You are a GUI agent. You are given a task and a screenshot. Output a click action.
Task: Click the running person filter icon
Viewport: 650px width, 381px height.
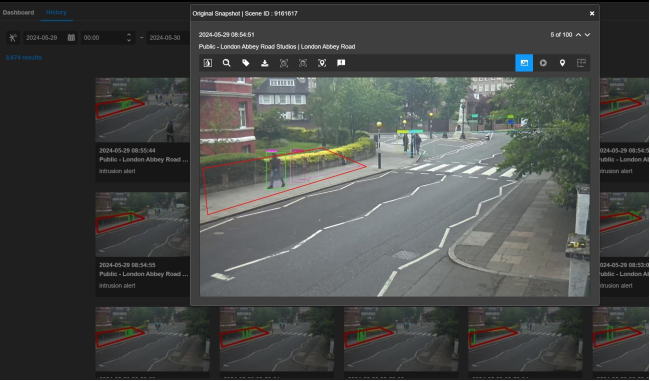tap(12, 38)
